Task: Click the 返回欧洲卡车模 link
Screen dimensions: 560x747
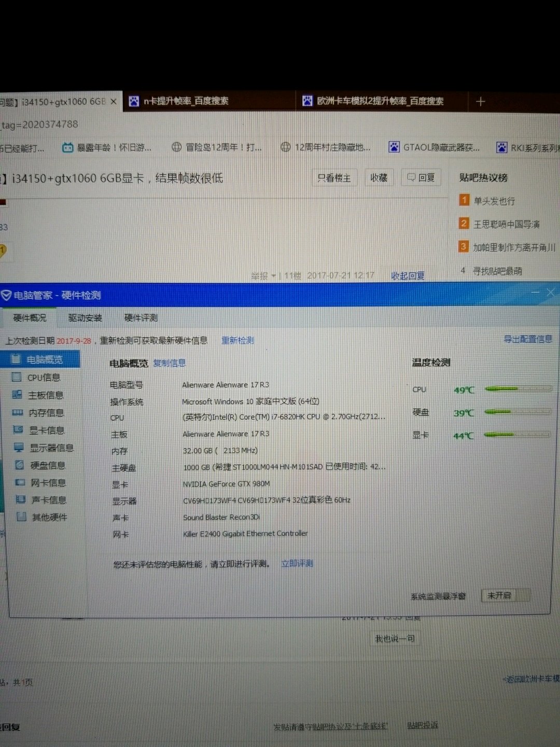Action: [531, 678]
